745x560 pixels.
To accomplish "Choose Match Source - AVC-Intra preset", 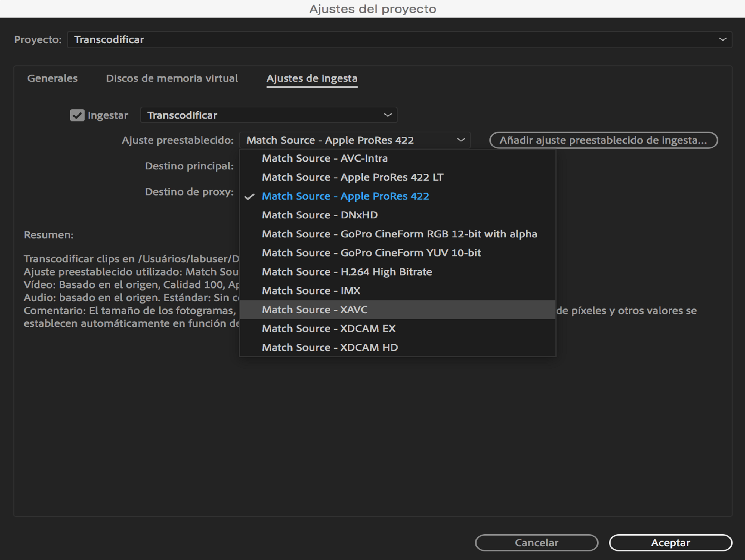I will coord(325,158).
